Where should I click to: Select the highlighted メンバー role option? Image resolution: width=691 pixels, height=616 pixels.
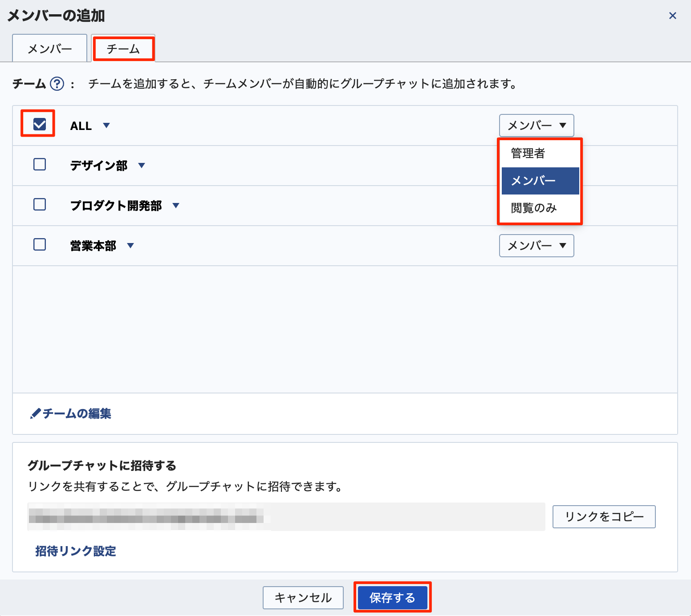(x=540, y=181)
